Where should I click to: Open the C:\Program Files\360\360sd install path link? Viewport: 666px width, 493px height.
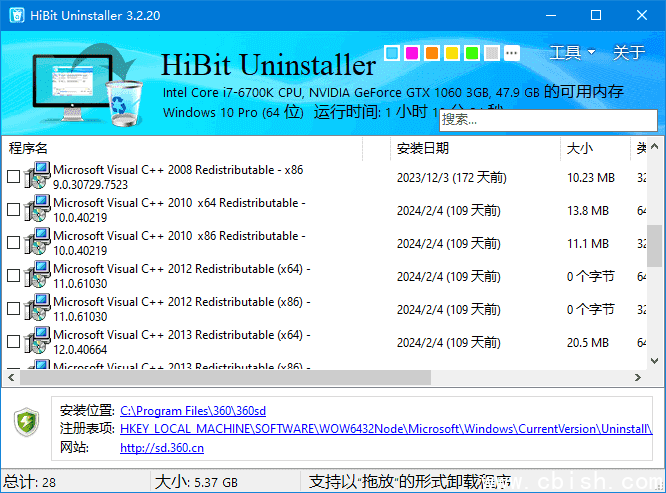click(x=192, y=410)
